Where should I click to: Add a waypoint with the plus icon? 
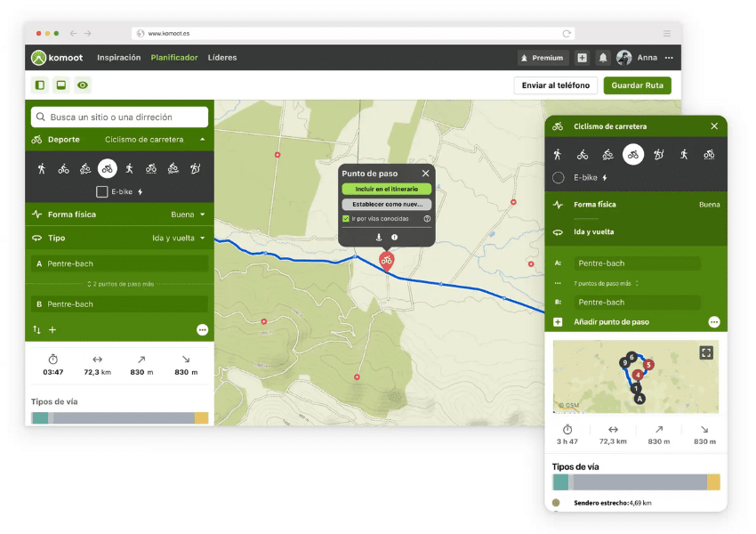point(52,329)
